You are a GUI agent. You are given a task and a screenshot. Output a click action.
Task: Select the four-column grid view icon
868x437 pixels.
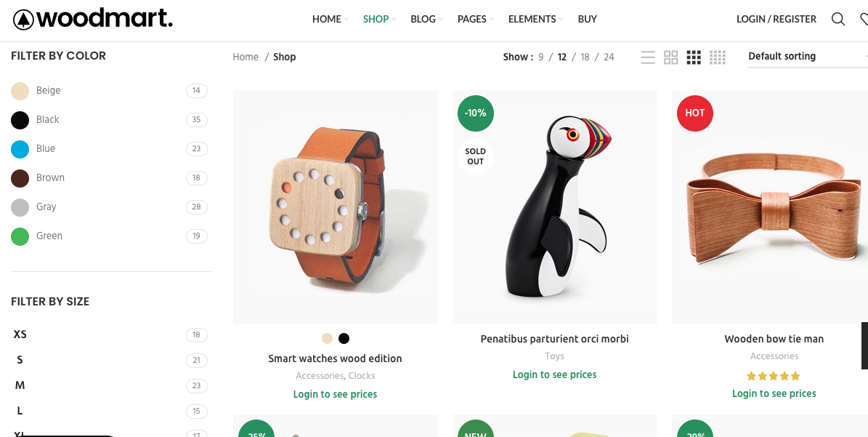[x=718, y=57]
